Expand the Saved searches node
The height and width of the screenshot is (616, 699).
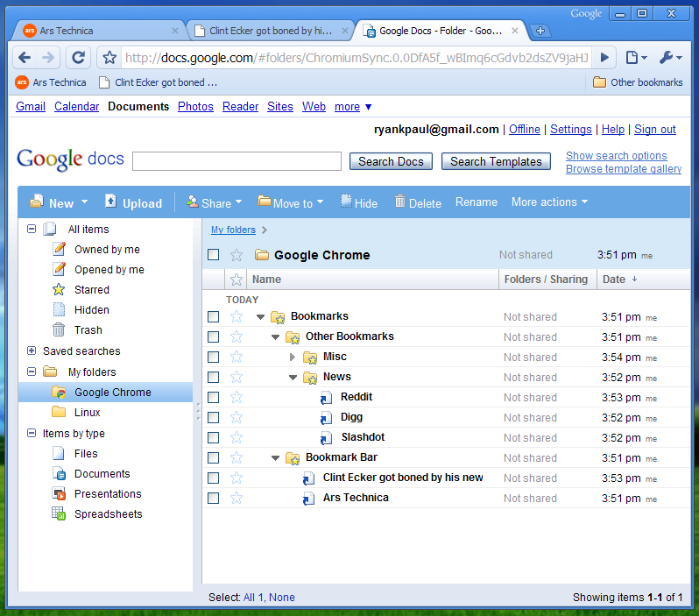(32, 350)
